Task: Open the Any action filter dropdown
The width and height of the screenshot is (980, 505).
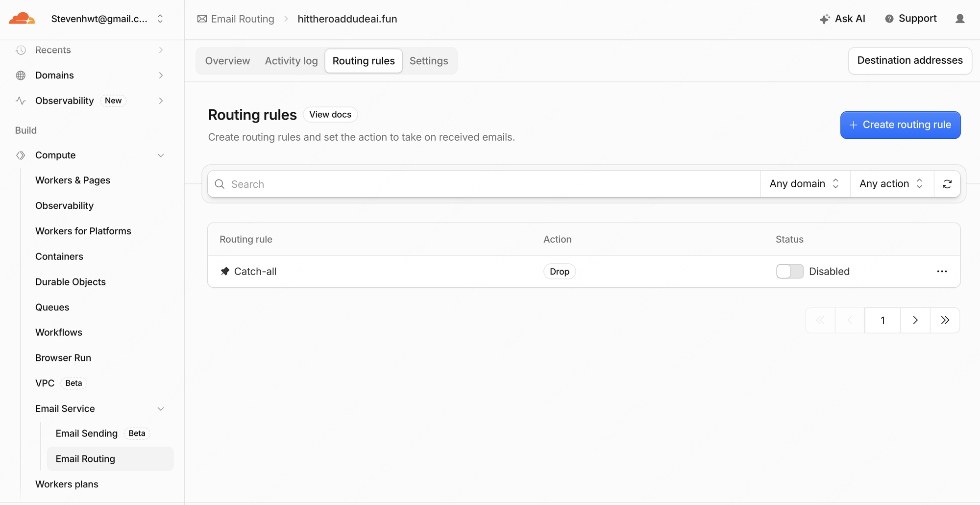Action: pos(891,184)
